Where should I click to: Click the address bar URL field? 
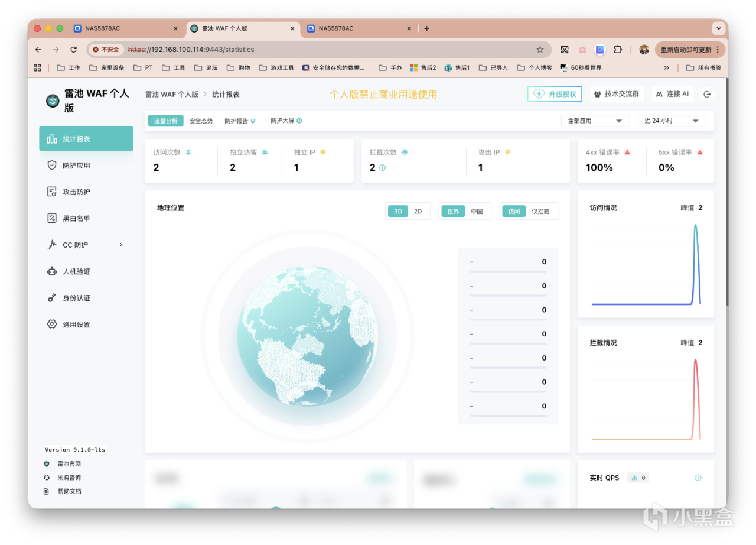pos(319,50)
